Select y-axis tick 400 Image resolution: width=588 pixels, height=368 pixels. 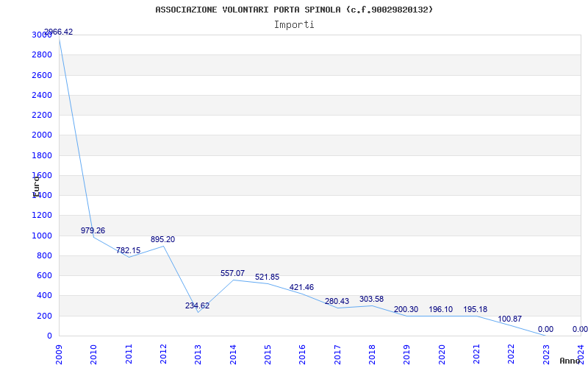44,296
